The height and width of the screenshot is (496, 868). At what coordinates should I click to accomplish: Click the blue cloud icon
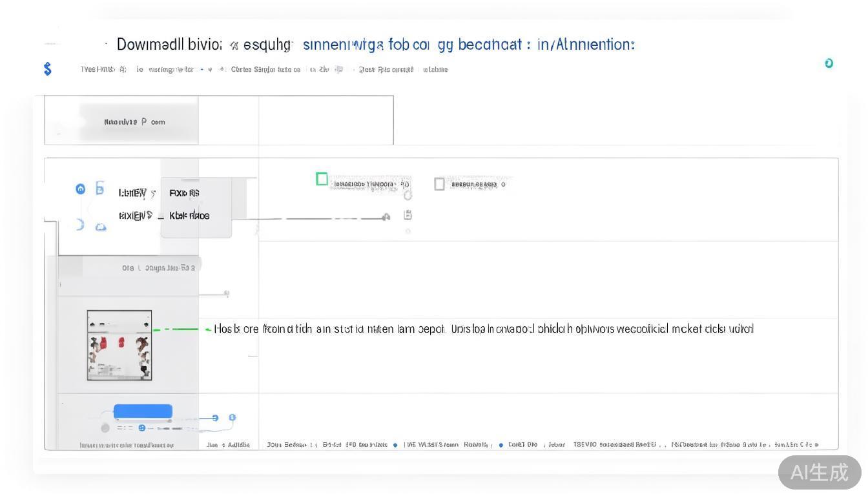pos(101,227)
